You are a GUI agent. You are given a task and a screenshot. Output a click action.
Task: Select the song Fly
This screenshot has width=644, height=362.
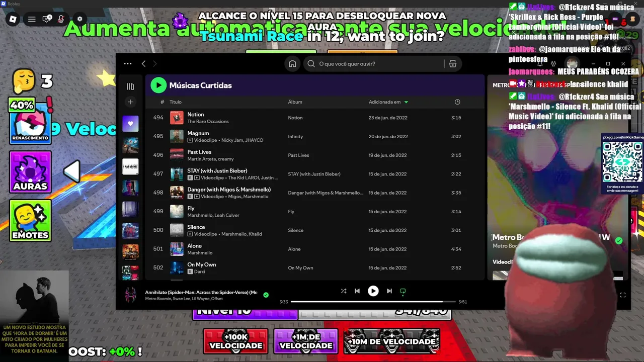pyautogui.click(x=314, y=211)
